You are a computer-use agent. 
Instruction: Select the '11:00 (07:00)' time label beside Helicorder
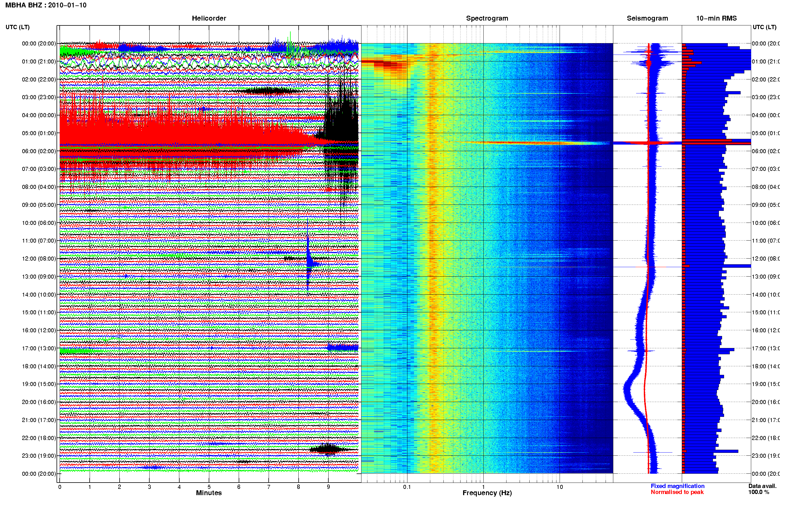[39, 241]
